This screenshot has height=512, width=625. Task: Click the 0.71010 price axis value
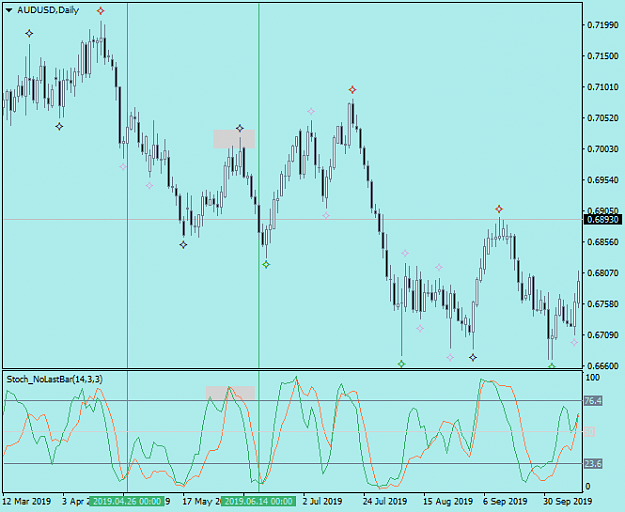tap(602, 87)
